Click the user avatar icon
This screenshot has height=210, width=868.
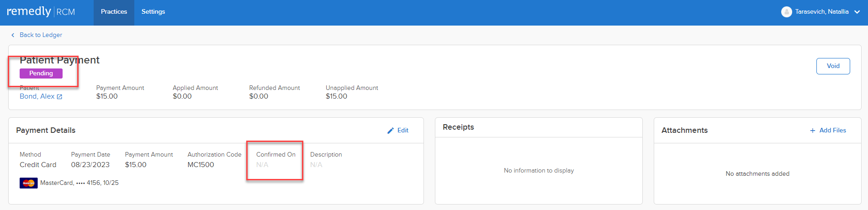pyautogui.click(x=786, y=12)
